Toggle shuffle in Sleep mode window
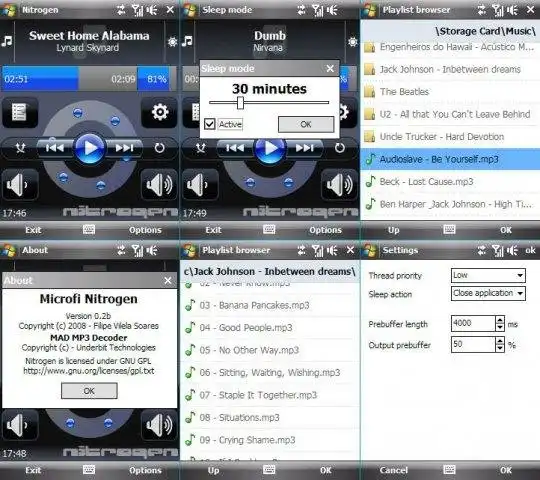Viewport: 540px width, 480px height. click(200, 148)
